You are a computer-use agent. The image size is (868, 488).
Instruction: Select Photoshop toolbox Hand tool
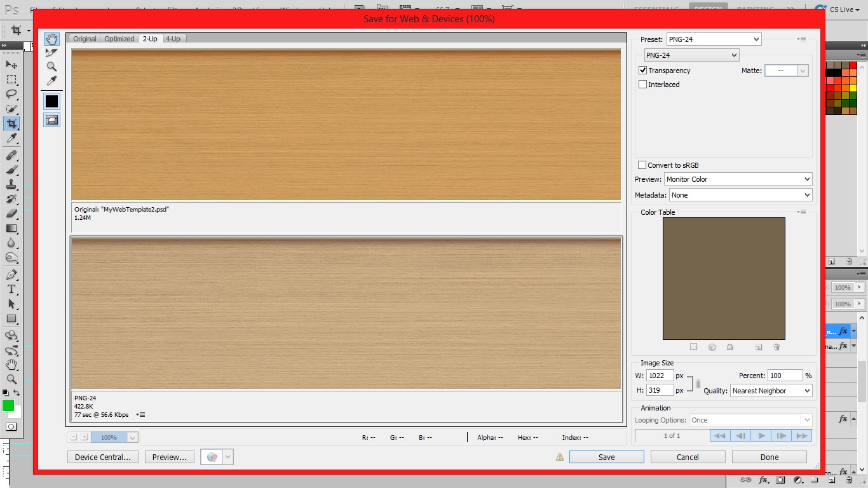(x=11, y=365)
